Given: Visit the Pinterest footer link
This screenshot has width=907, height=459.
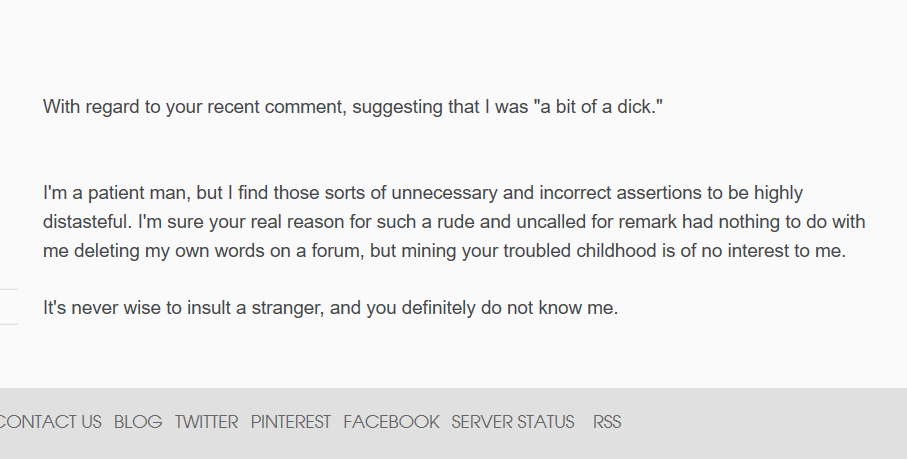Looking at the screenshot, I should click(x=290, y=422).
